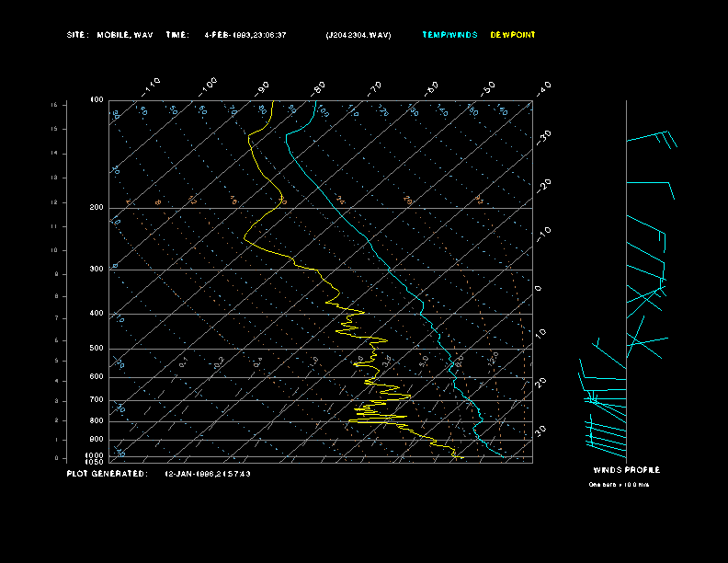
Task: Click the 400 pressure level label
Action: pyautogui.click(x=97, y=314)
